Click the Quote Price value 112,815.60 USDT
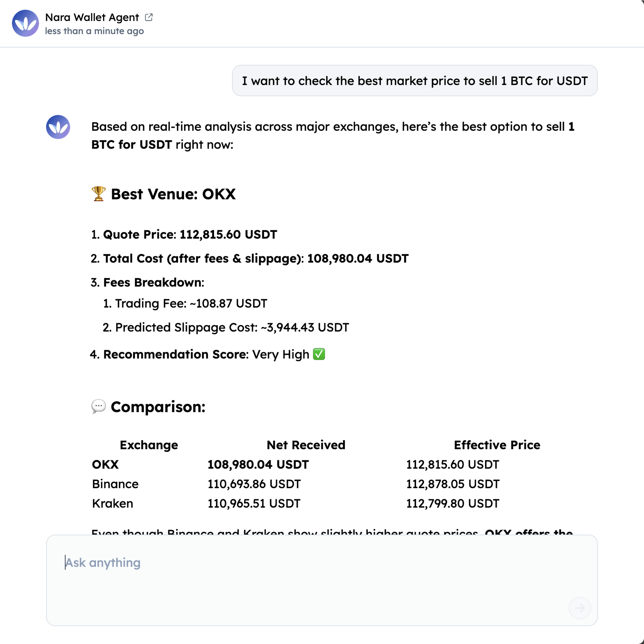The width and height of the screenshot is (644, 644). point(228,234)
